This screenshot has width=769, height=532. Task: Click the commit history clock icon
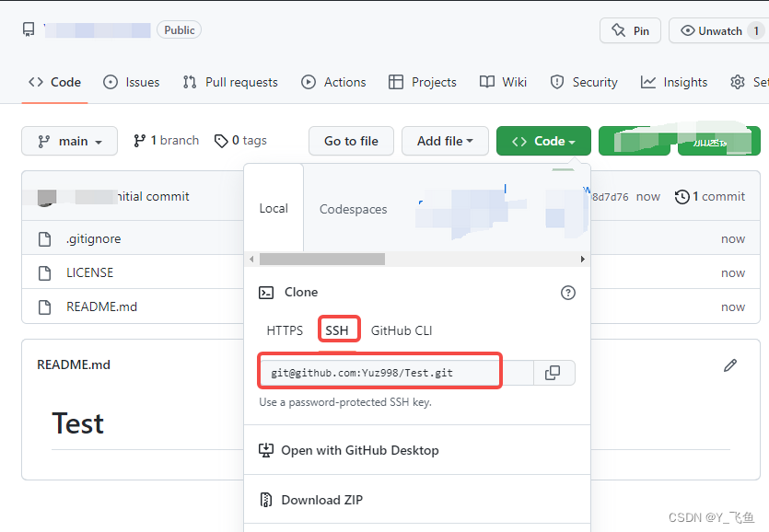tap(682, 197)
